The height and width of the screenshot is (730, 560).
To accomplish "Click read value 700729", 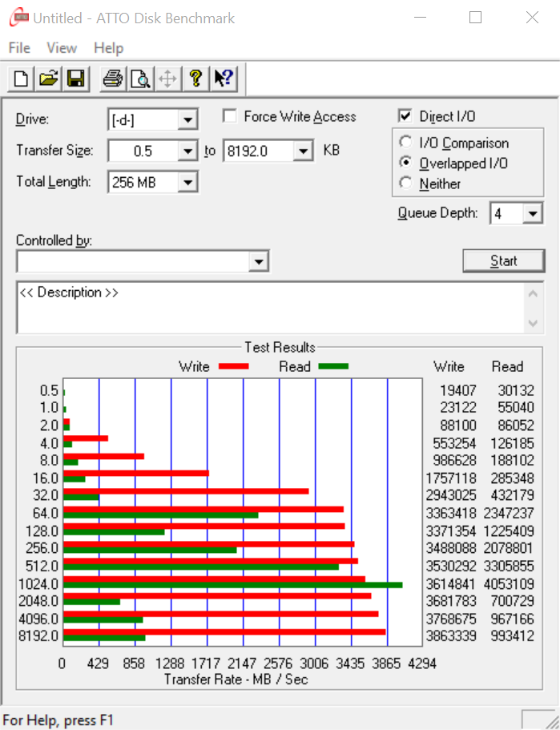I will click(x=512, y=601).
